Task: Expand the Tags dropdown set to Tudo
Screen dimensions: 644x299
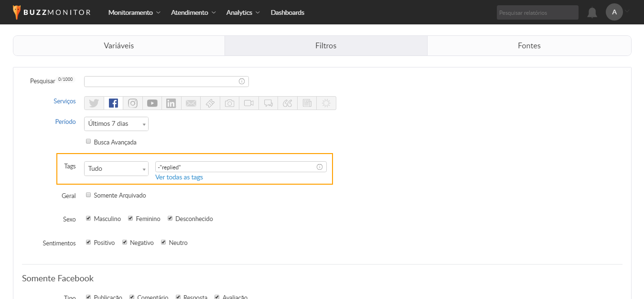Action: 116,168
